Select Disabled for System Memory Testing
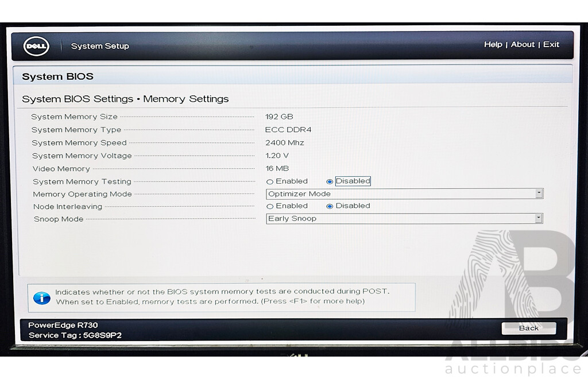588x379 pixels. 330,182
